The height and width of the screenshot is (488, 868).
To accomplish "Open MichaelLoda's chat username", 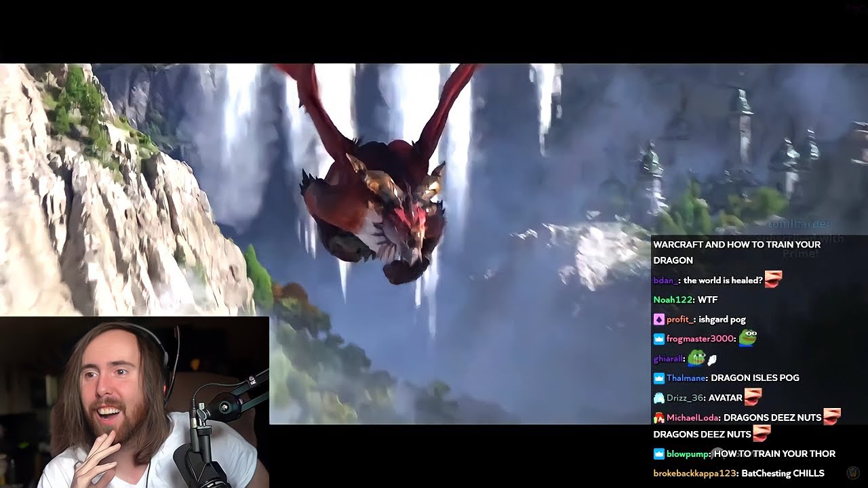I will click(694, 418).
